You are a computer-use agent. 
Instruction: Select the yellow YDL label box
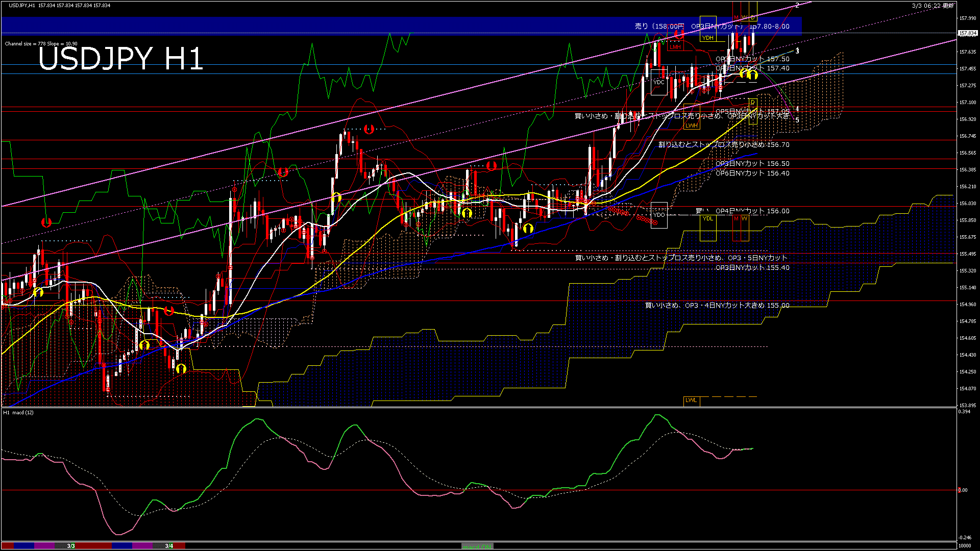(707, 219)
